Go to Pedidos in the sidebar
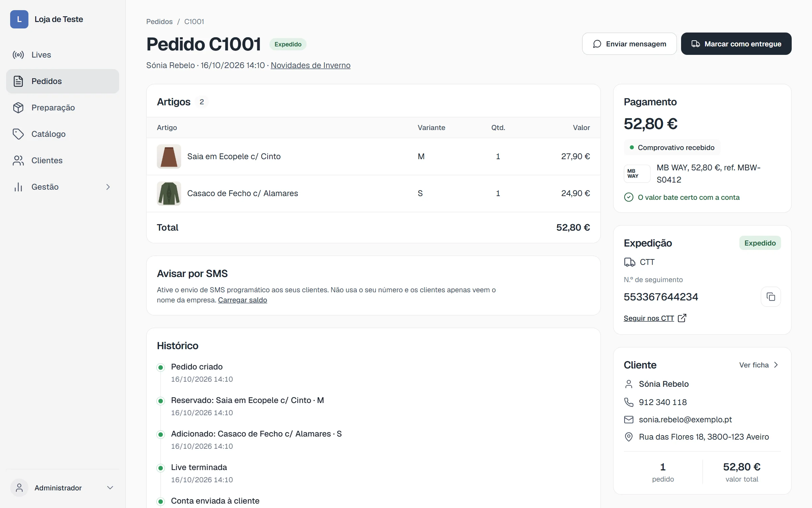812x508 pixels. click(63, 81)
